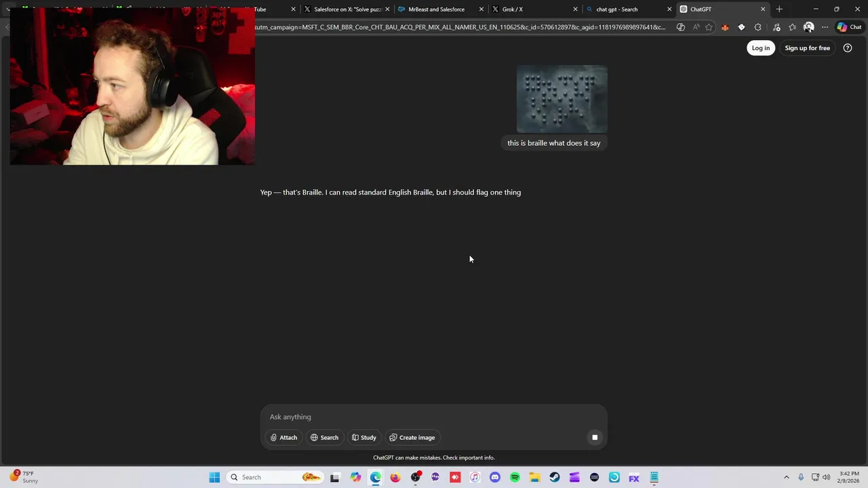This screenshot has width=868, height=488.
Task: Close the Grok / X tab
Action: click(576, 9)
